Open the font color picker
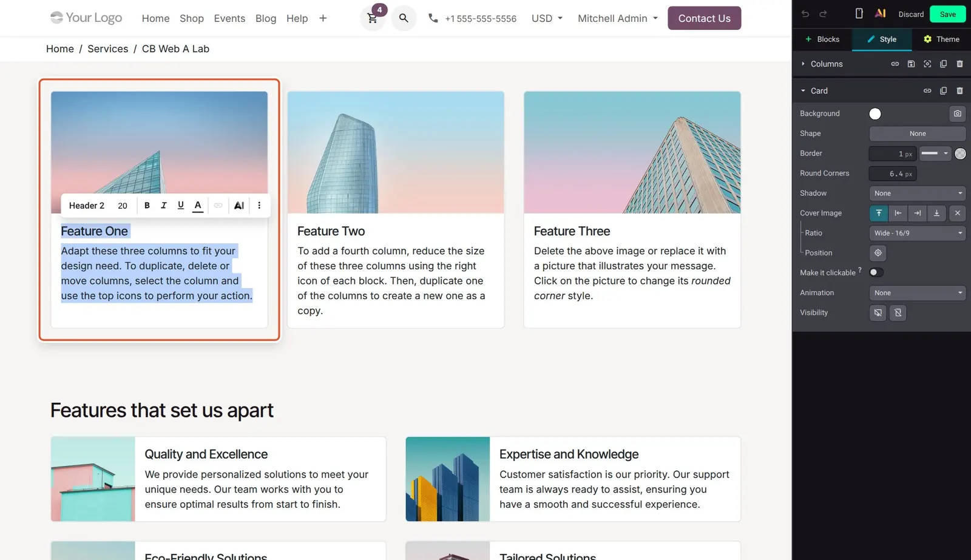This screenshot has height=560, width=971. (x=198, y=205)
